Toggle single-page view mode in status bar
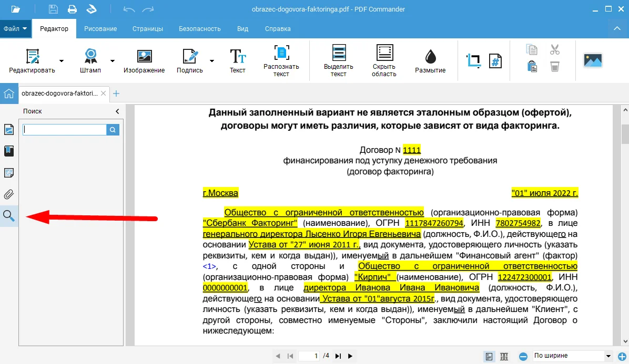629x364 pixels. (489, 356)
